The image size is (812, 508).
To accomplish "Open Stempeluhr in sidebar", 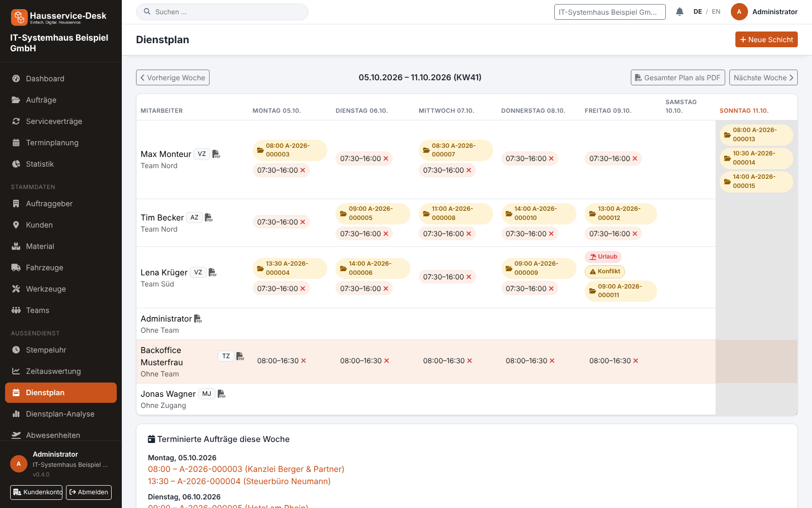I will (x=61, y=350).
